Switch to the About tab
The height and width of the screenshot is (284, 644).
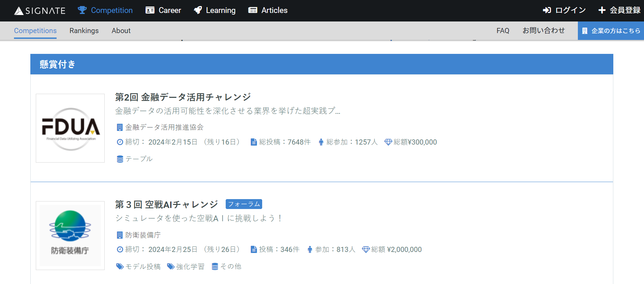121,31
